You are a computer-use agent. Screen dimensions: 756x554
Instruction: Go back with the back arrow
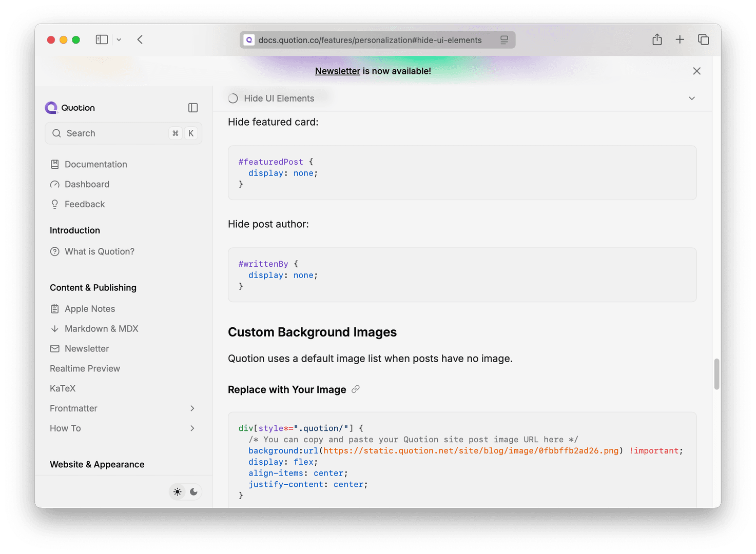pos(140,39)
